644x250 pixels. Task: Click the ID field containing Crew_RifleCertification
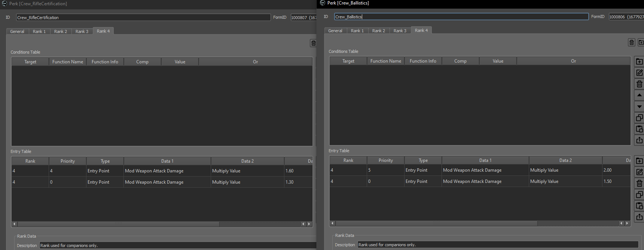pos(143,18)
